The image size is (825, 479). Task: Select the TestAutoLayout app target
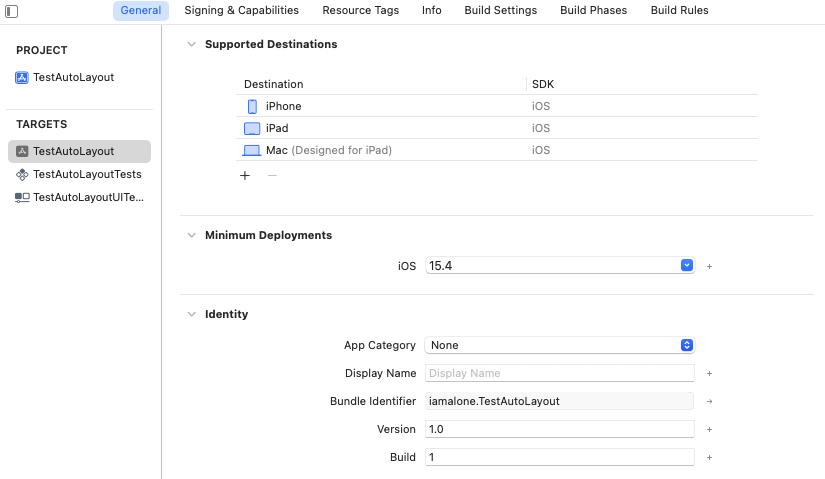[x=73, y=151]
